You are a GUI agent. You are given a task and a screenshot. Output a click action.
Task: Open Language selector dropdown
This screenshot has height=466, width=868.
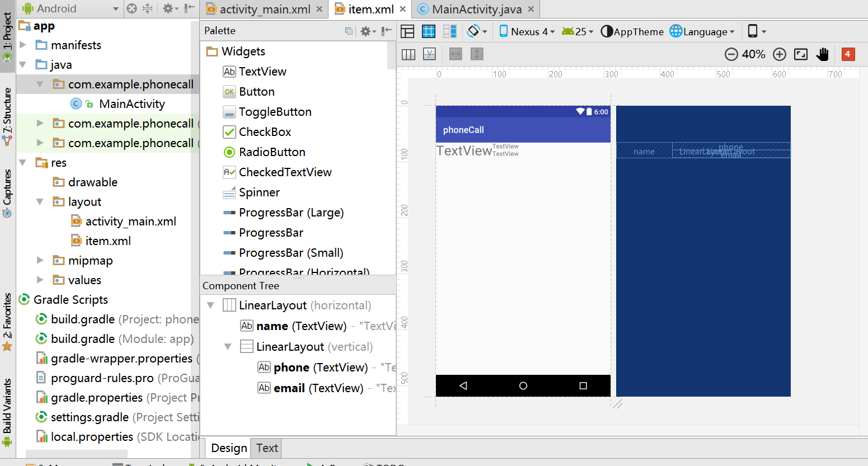pos(702,31)
